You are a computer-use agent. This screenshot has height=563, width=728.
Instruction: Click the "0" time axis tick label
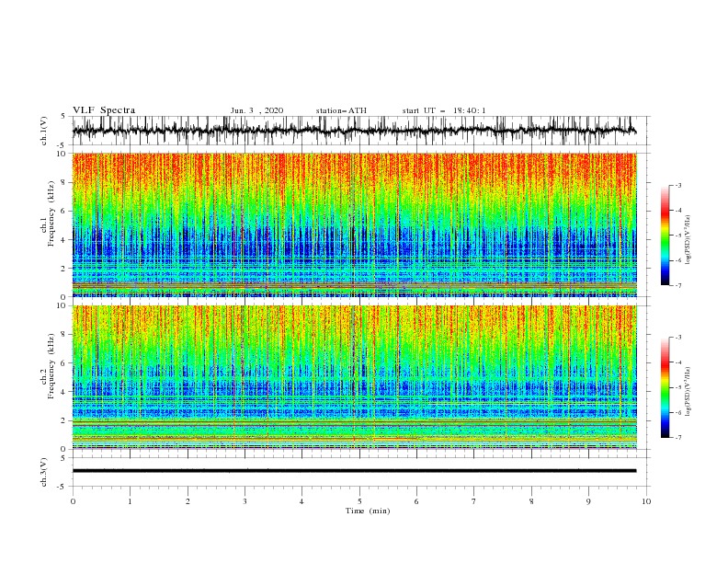73,501
